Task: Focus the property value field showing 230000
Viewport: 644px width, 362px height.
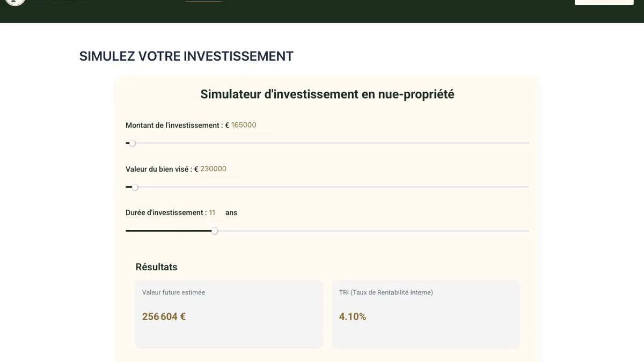Action: [x=219, y=169]
